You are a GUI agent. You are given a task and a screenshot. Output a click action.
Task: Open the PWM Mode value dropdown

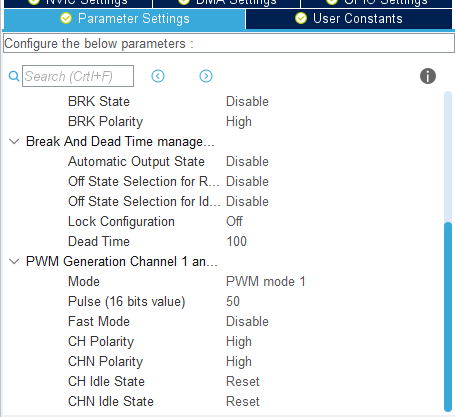pyautogui.click(x=266, y=281)
